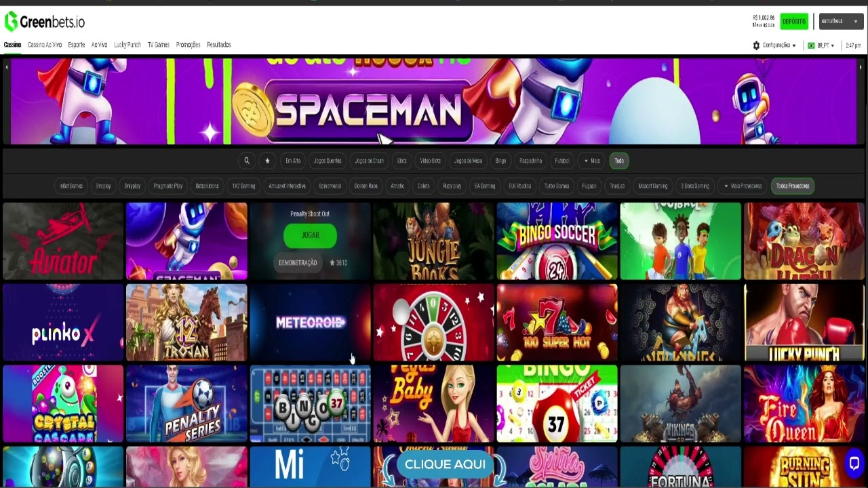Viewport: 868px width, 488px height.
Task: Open the Plinko X game thumbnail
Action: 63,323
